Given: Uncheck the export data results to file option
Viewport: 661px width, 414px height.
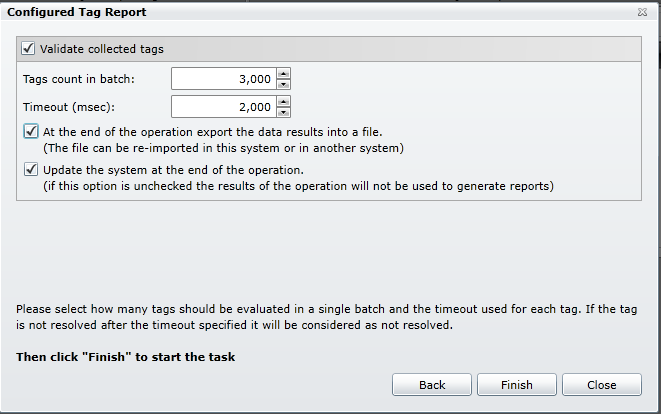Looking at the screenshot, I should coord(31,131).
